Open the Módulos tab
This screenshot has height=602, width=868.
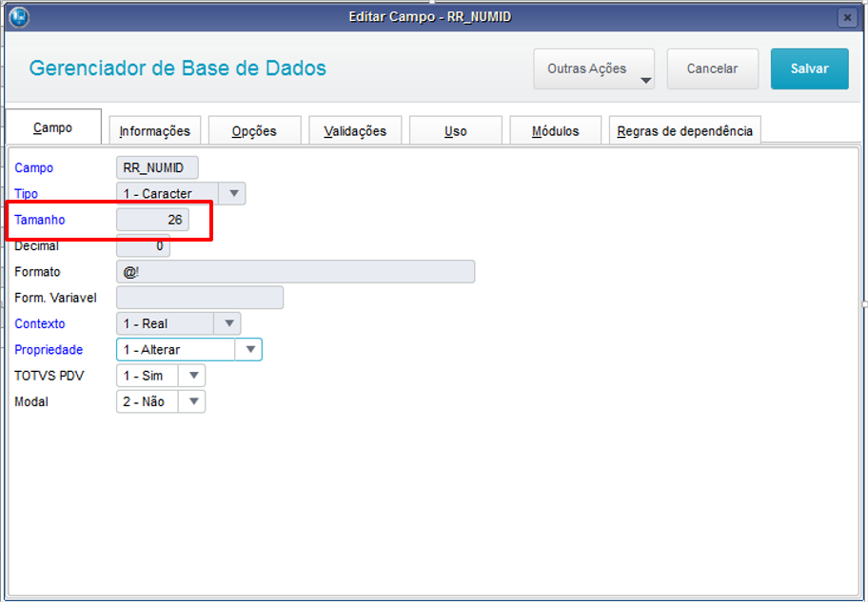coord(555,131)
